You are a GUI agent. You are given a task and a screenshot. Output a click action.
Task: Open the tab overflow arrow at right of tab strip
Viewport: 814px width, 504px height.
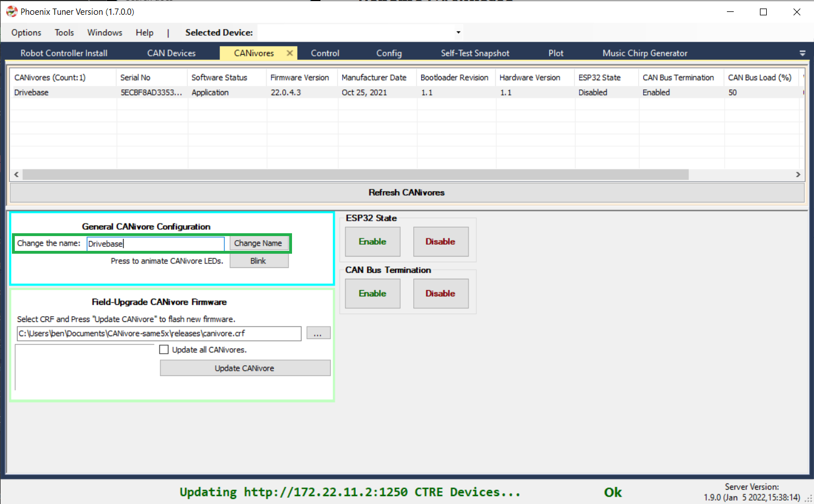(803, 53)
